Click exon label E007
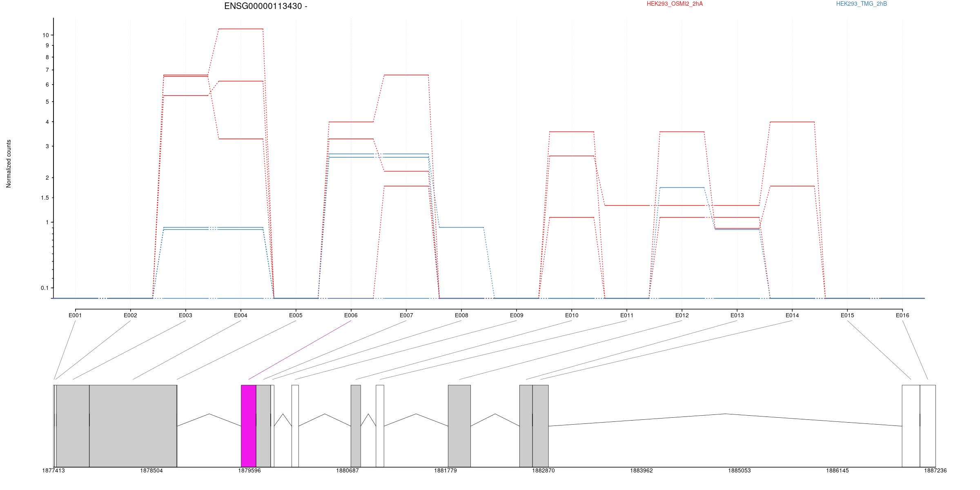980x490 pixels. (406, 315)
